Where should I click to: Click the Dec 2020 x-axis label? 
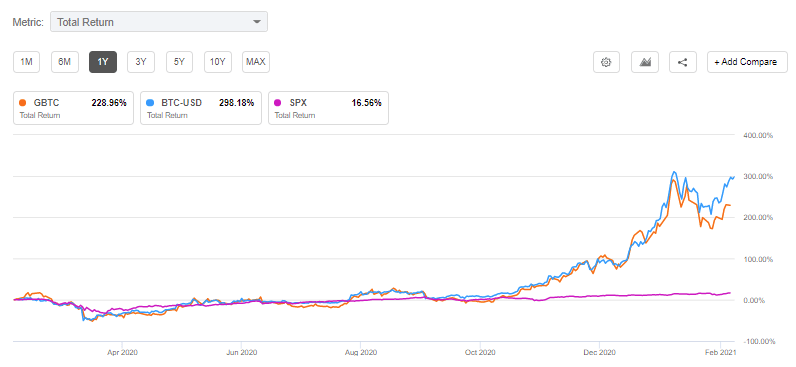pyautogui.click(x=599, y=352)
